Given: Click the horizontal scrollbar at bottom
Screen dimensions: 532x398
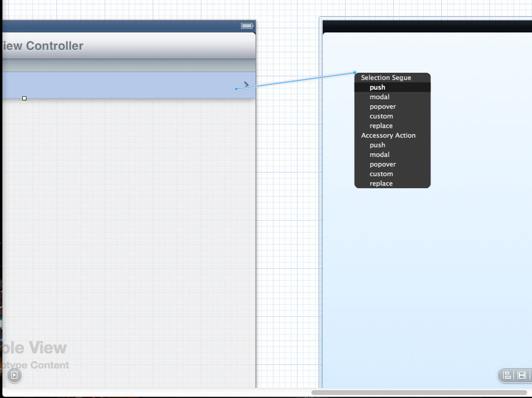Looking at the screenshot, I should coord(418,393).
